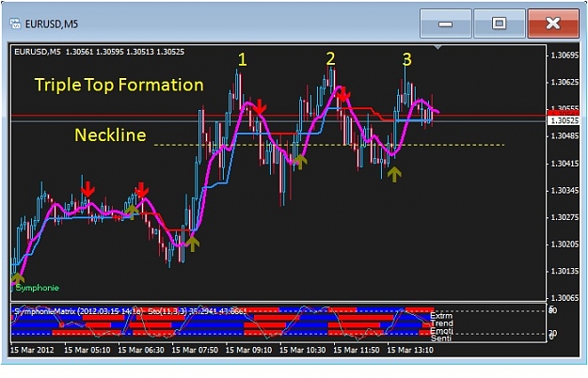Click the 80 level on stochastic scale

553,310
